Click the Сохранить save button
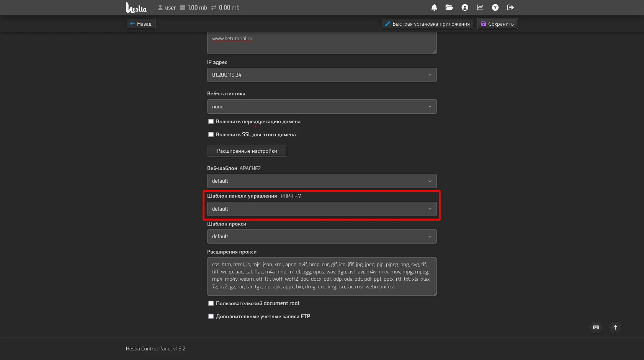Screen dimensions: 644x360 (497, 24)
